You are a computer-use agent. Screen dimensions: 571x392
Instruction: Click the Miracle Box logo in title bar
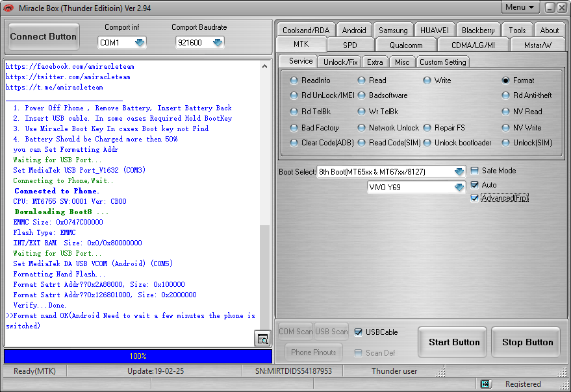pyautogui.click(x=8, y=8)
